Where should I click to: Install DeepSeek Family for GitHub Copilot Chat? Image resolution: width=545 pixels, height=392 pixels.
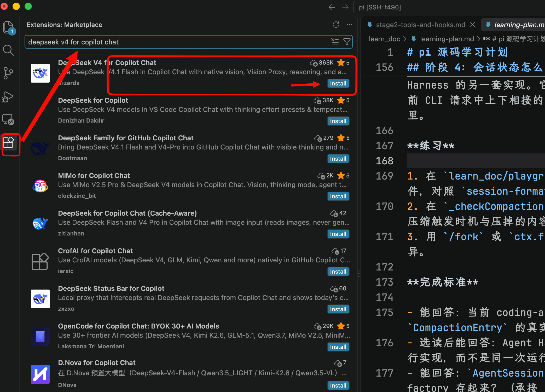tap(338, 159)
